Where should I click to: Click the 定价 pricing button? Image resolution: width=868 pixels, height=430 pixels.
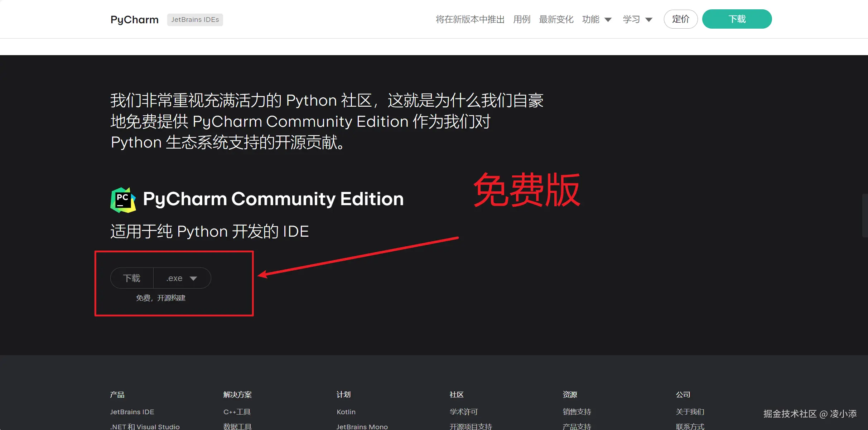coord(680,19)
